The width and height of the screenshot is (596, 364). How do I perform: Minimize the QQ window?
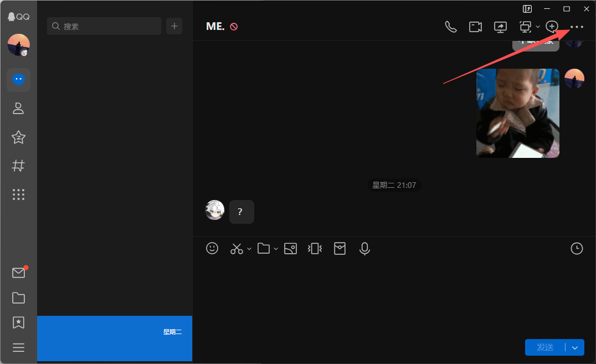[547, 9]
